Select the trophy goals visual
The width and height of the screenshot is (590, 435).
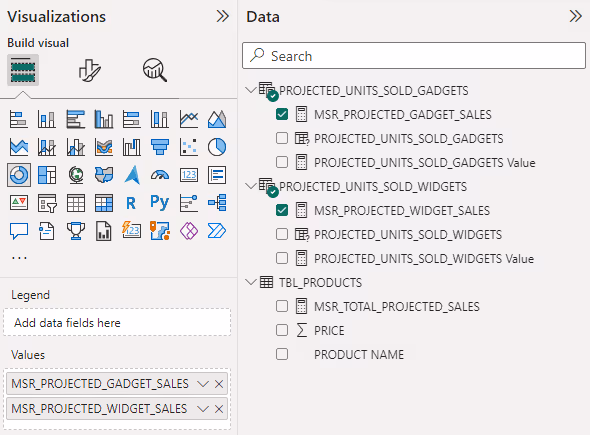click(76, 231)
